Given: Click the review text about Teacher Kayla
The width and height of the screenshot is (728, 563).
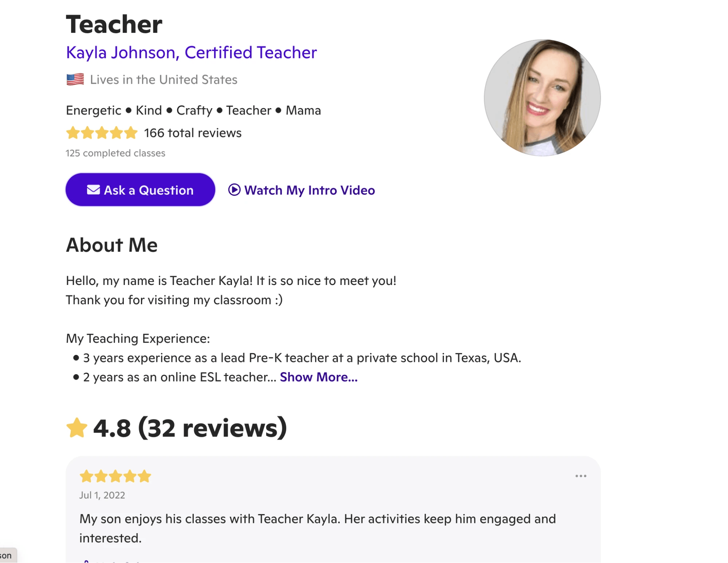Looking at the screenshot, I should (x=317, y=528).
